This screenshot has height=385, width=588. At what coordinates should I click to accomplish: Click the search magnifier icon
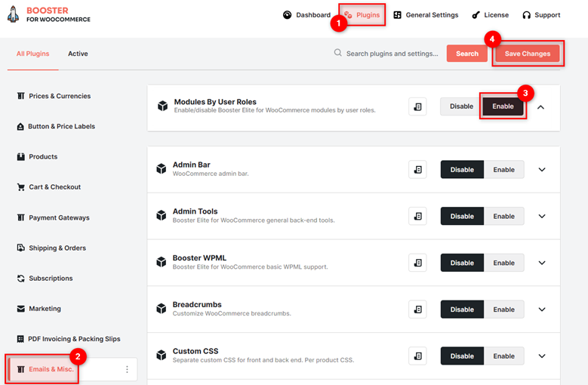pyautogui.click(x=338, y=53)
